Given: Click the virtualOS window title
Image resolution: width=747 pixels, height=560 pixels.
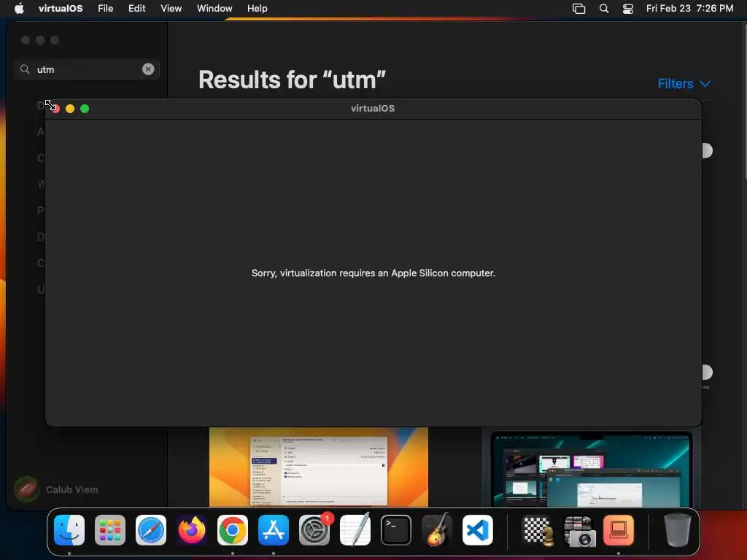Looking at the screenshot, I should (373, 108).
